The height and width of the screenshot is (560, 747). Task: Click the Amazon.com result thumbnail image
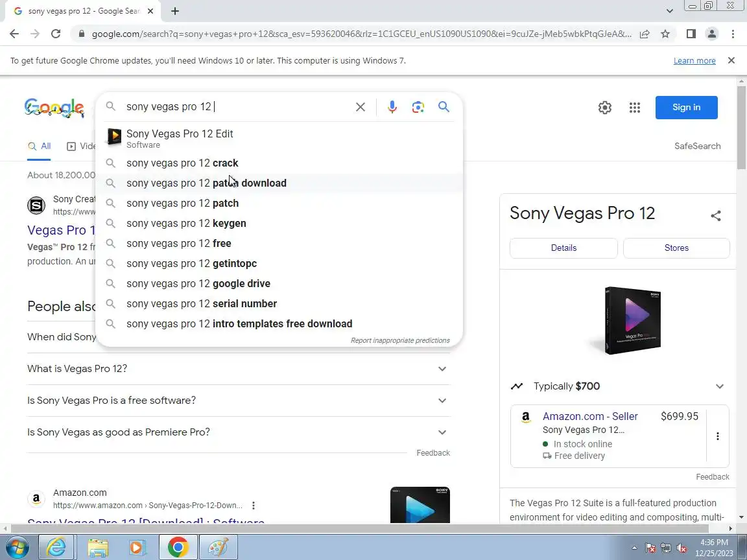[x=420, y=505]
